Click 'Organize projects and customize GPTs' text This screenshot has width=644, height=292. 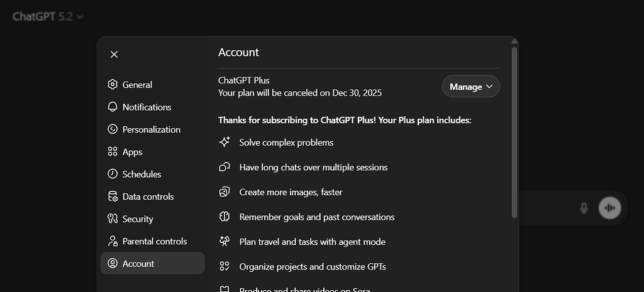[313, 267]
